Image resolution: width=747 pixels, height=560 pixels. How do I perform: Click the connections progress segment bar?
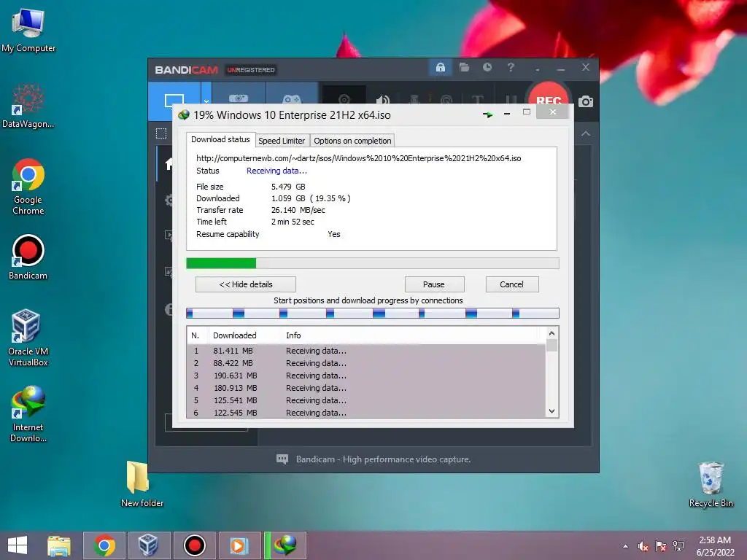pos(372,313)
